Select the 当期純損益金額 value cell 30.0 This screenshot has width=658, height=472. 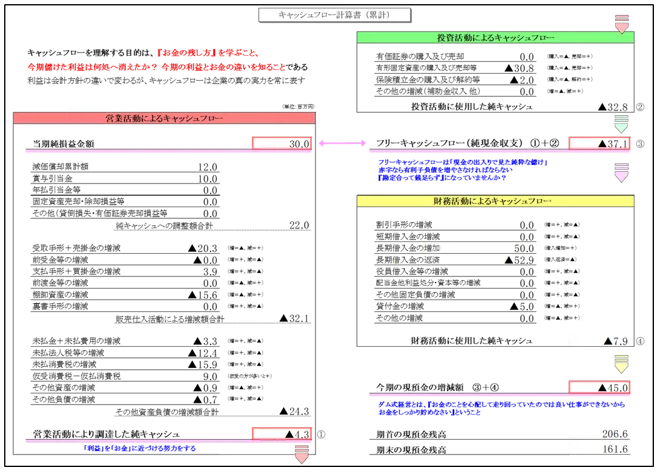point(283,145)
